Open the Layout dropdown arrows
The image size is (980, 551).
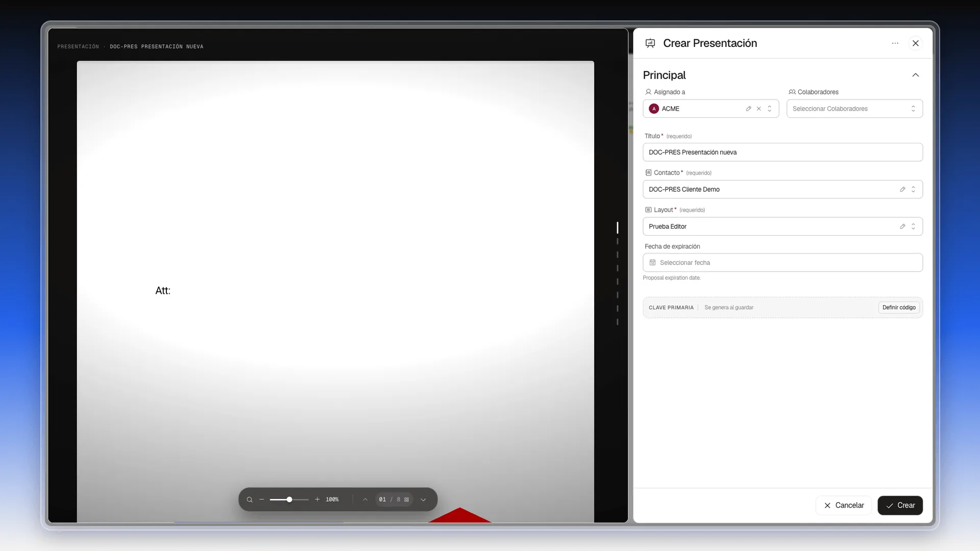point(914,227)
